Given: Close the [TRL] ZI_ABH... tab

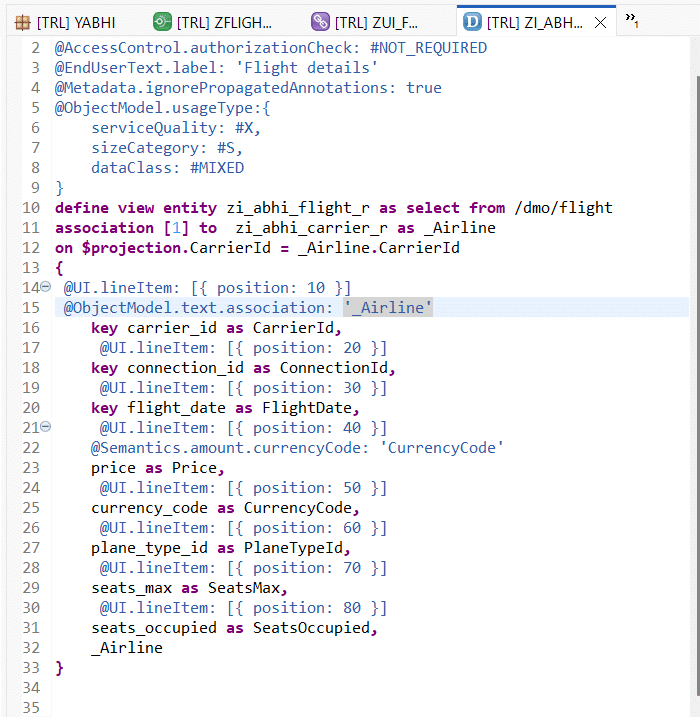Looking at the screenshot, I should [x=600, y=22].
